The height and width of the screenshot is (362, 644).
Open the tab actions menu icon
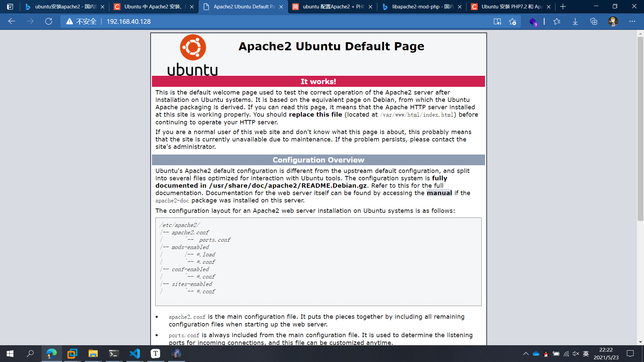coord(10,7)
